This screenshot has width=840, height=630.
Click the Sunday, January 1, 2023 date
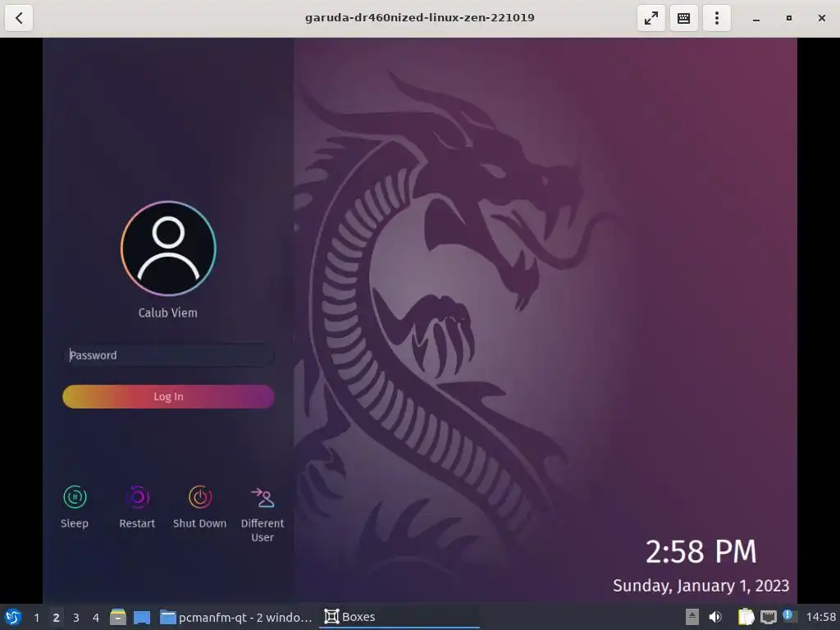click(701, 586)
